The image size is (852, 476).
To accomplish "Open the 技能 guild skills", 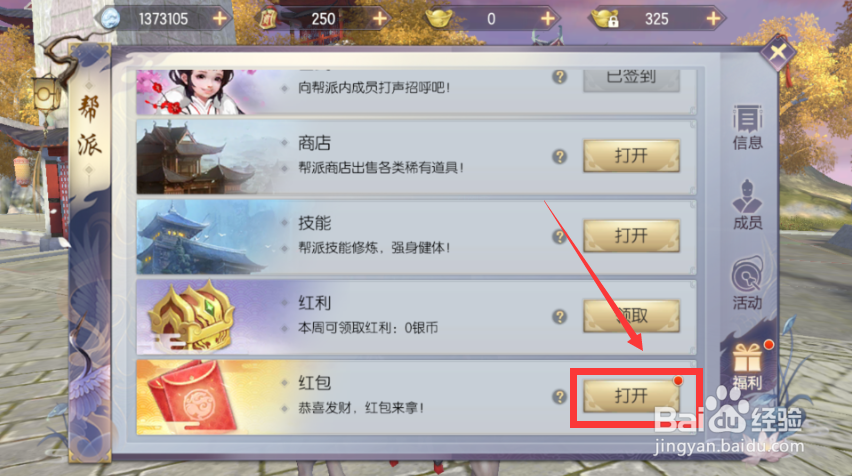I will click(x=631, y=236).
